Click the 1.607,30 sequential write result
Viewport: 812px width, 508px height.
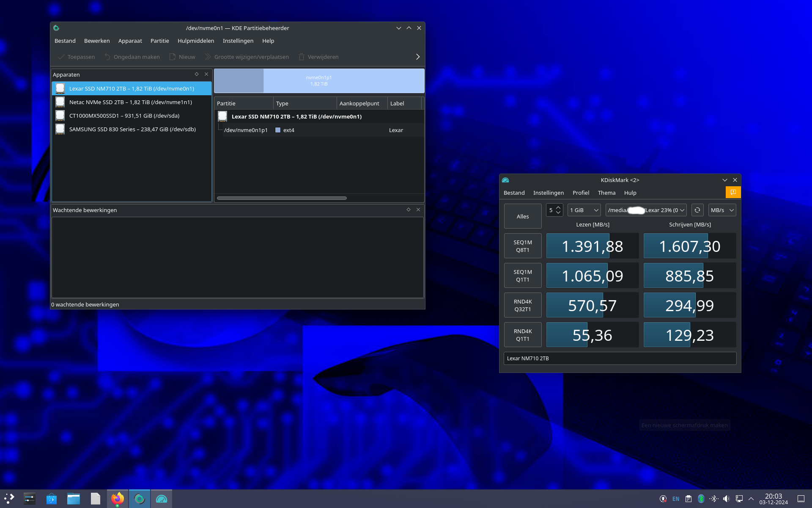tap(690, 246)
